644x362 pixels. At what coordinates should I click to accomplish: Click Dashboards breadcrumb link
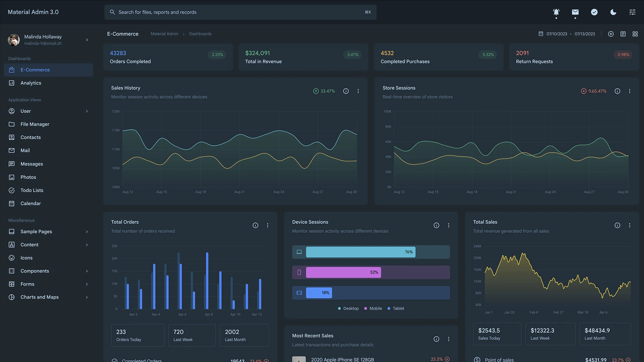[200, 34]
